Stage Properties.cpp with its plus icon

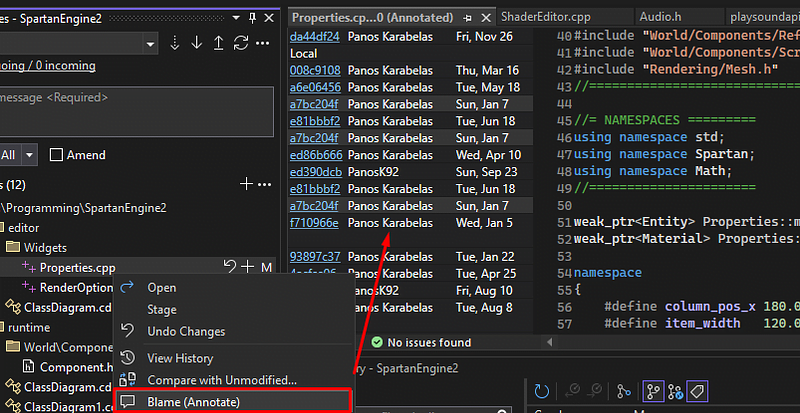247,266
